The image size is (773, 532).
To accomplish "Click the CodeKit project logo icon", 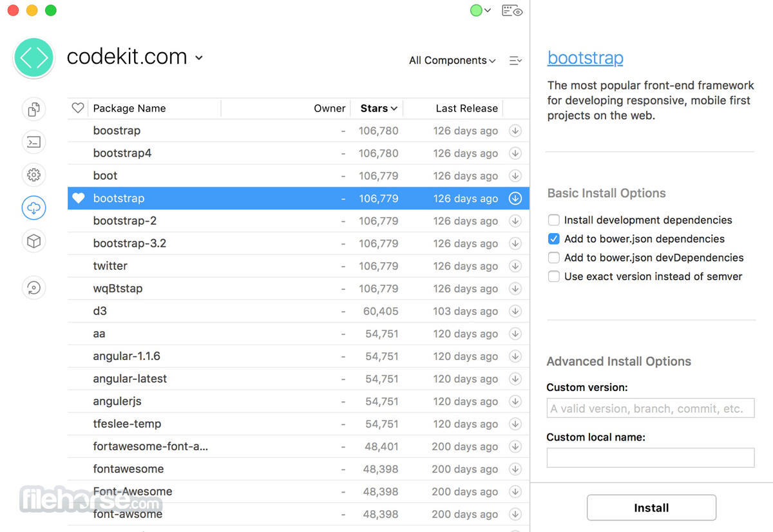I will coord(34,58).
